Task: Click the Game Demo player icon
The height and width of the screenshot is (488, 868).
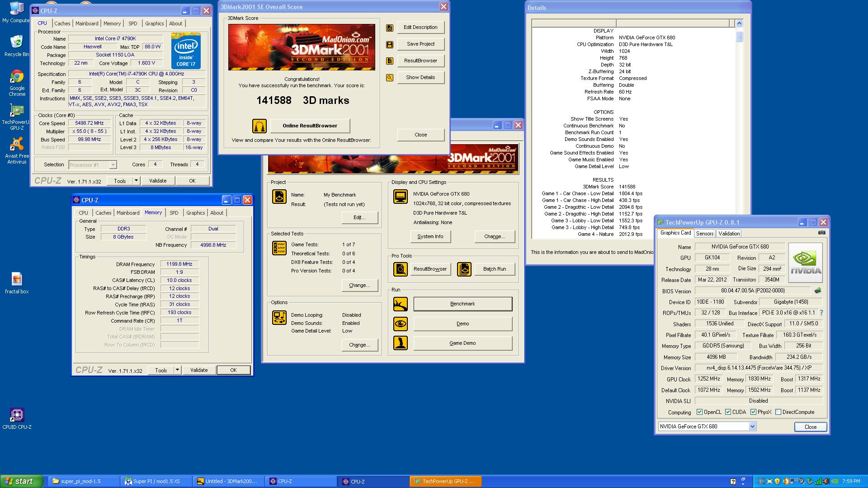Action: 401,343
